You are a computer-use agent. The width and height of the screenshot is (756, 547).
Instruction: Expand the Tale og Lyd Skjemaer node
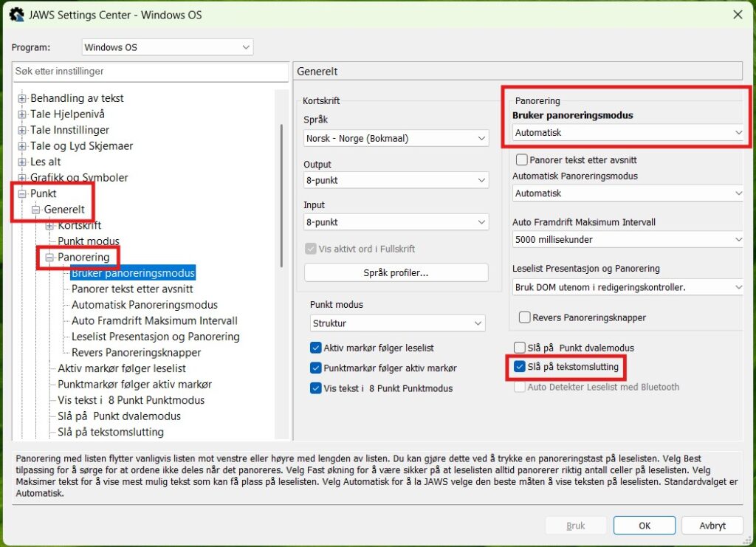pos(22,146)
